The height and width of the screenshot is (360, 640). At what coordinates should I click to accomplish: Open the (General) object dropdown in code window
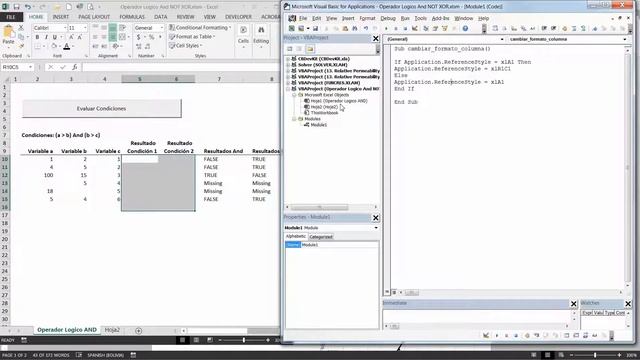(x=502, y=39)
